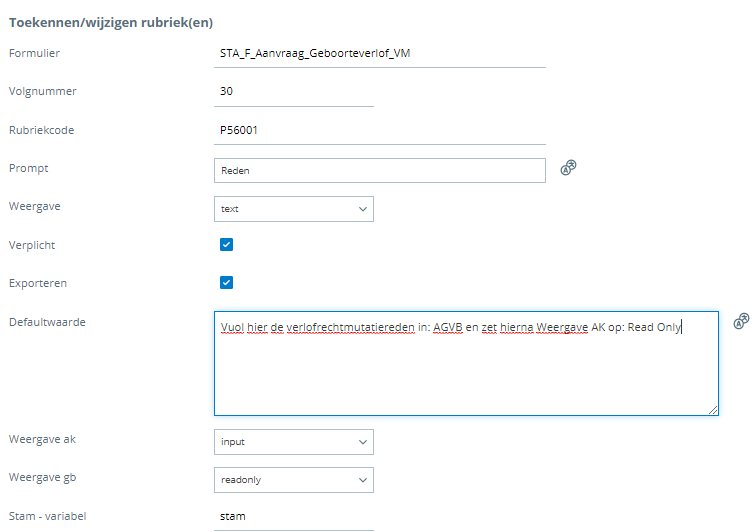Click the translation icon beside Defaultwaarde textarea
756x532 pixels.
(x=741, y=321)
